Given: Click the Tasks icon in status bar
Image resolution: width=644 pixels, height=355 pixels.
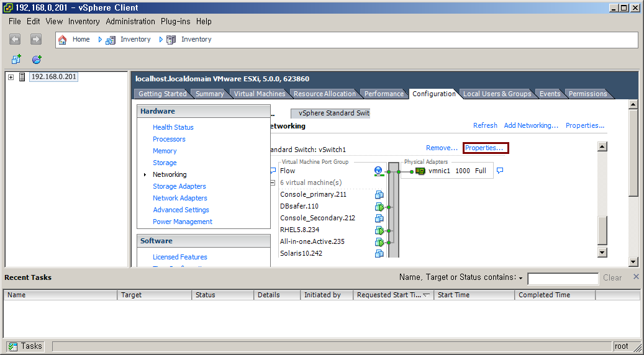Looking at the screenshot, I should pyautogui.click(x=13, y=346).
